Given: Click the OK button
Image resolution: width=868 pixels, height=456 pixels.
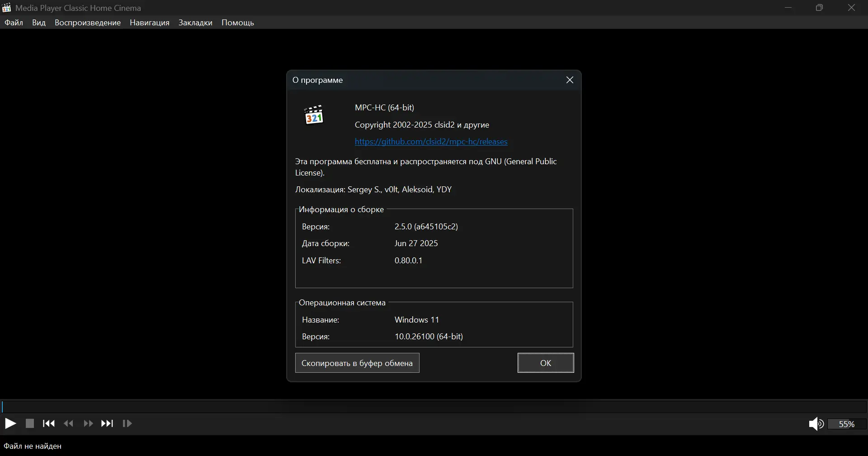Looking at the screenshot, I should click(546, 363).
